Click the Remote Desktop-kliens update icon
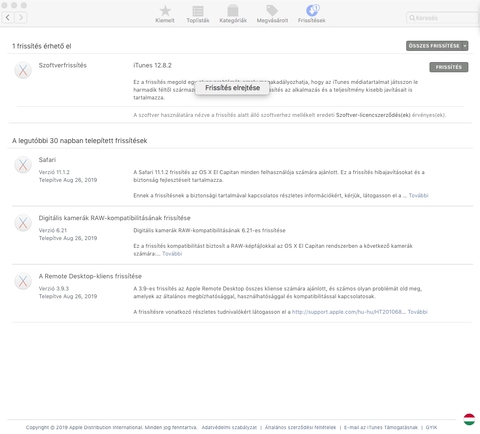 pos(23,281)
